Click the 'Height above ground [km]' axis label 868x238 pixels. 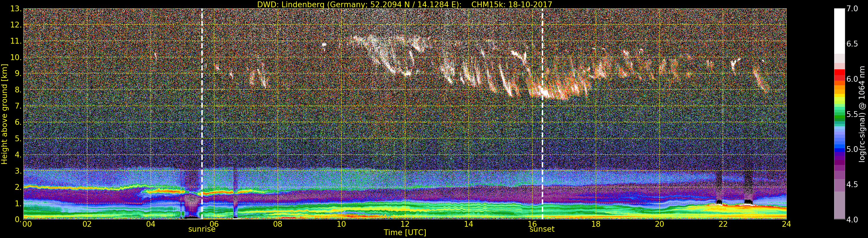[4, 114]
